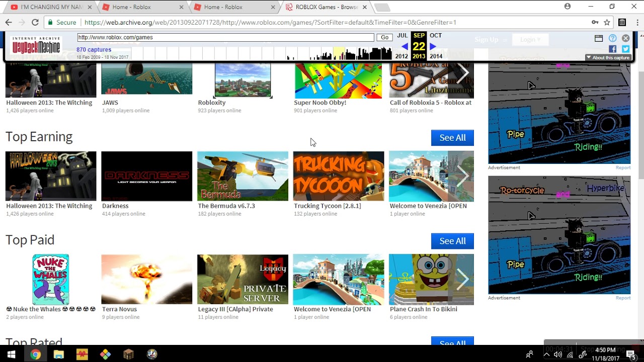This screenshot has width=644, height=362.
Task: Select the ROBLOX Games - Browse tab
Action: point(325,7)
